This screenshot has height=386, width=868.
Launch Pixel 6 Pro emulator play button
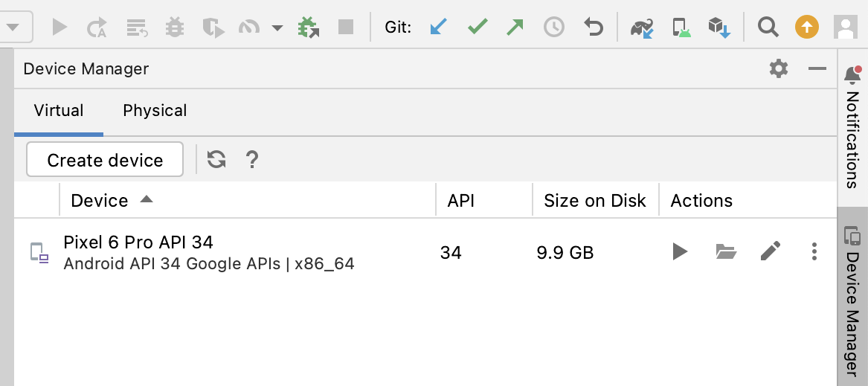click(x=679, y=252)
